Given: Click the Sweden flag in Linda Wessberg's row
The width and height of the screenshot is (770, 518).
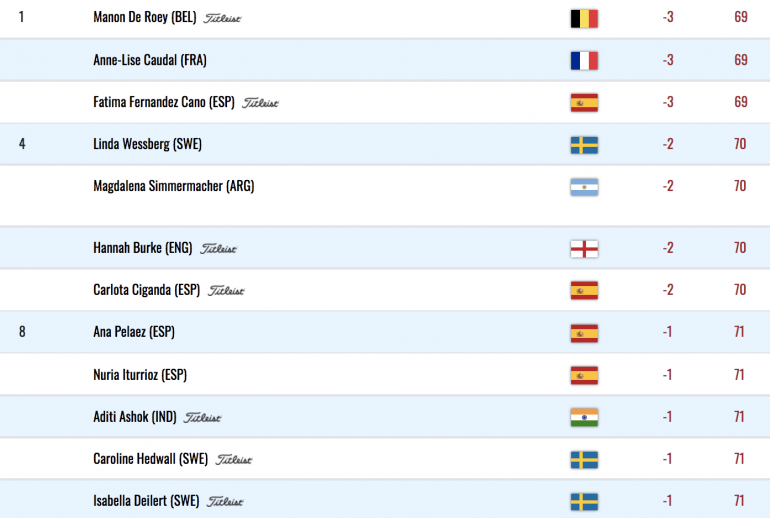Looking at the screenshot, I should pos(584,145).
